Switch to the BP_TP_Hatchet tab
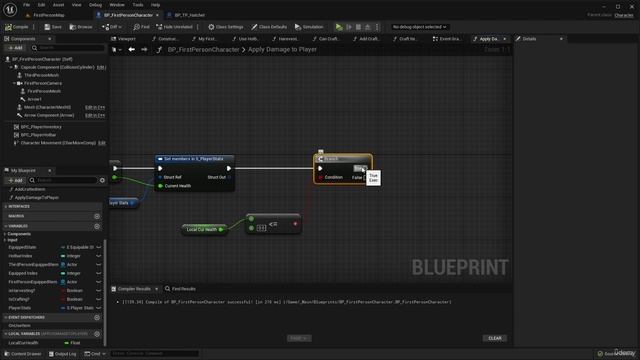Screen dimensions: 640x360 tap(189, 15)
